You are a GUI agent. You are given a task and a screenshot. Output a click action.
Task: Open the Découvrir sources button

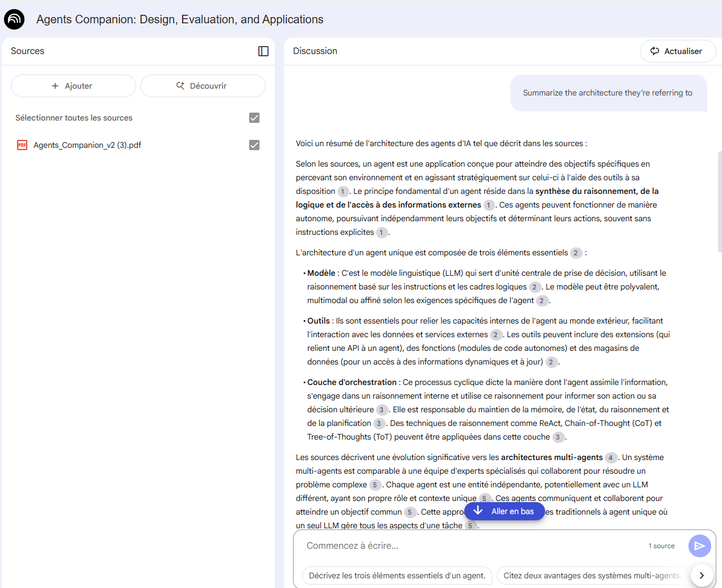(x=203, y=86)
